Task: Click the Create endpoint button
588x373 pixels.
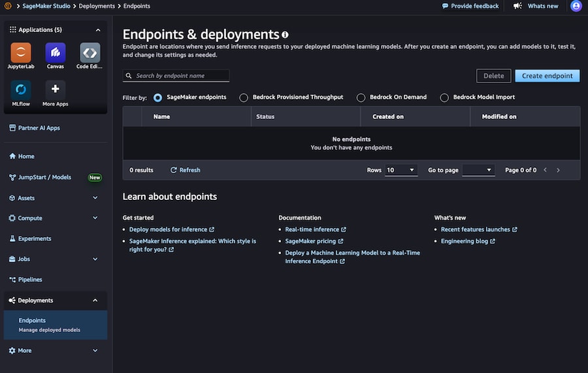Action: (547, 76)
